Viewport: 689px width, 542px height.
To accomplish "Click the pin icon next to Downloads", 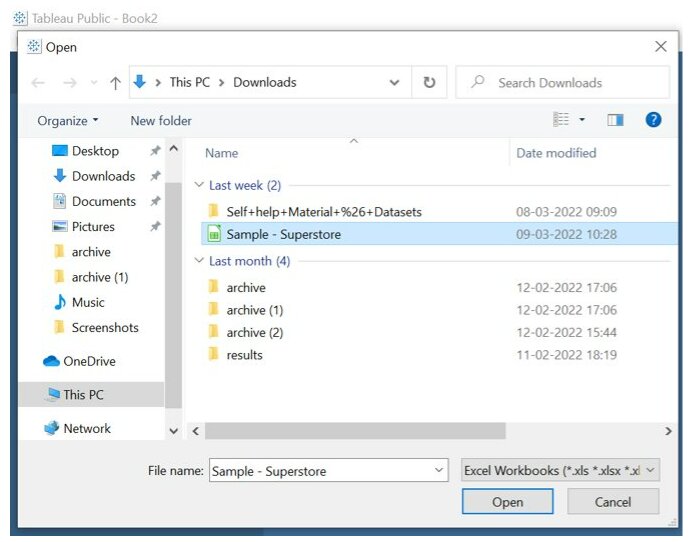I will (x=155, y=176).
